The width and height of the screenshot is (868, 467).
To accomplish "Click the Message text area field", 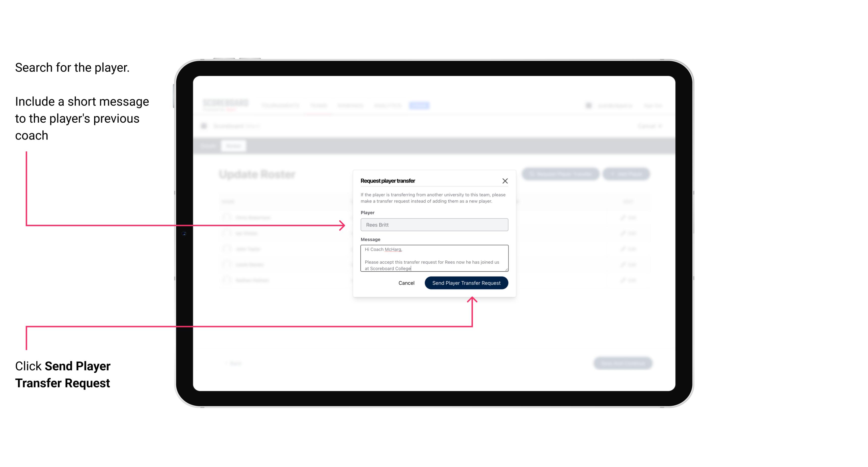I will pos(433,258).
